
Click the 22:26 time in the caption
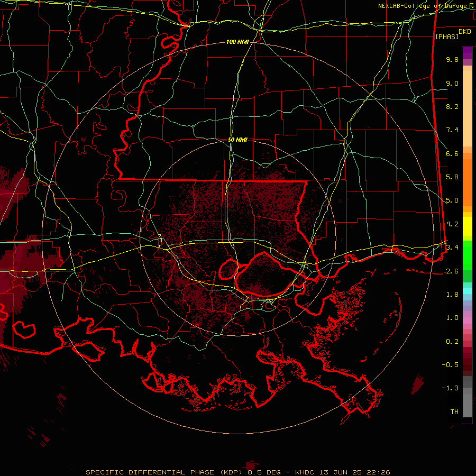378,472
